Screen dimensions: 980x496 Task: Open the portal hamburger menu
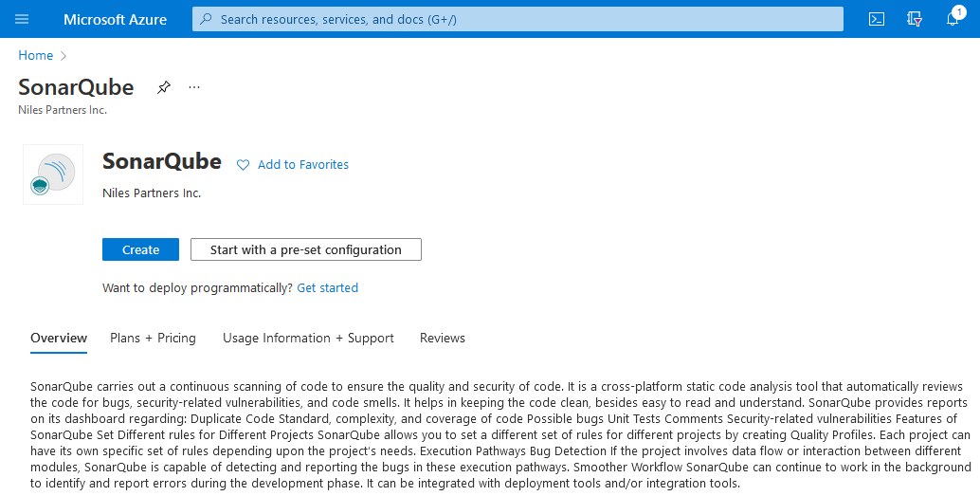pyautogui.click(x=22, y=19)
